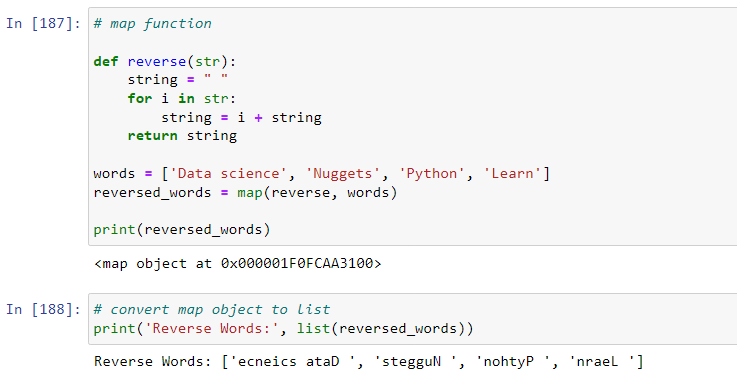Click on the 'return string' statement

pos(182,136)
